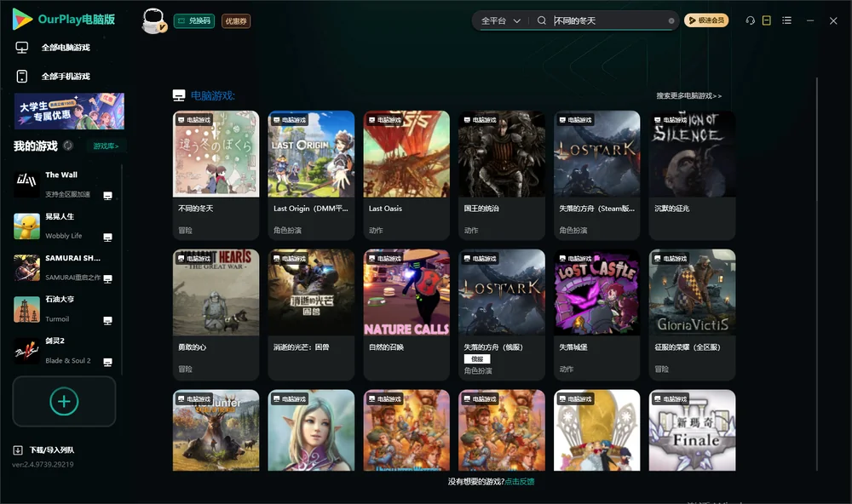Click the headset customer support icon
Screen dimensions: 852x504
[750, 20]
